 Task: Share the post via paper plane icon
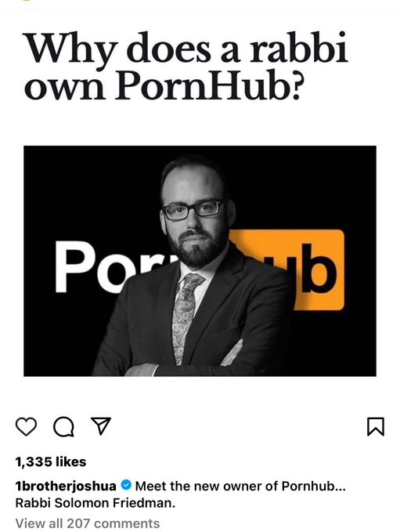pyautogui.click(x=101, y=425)
